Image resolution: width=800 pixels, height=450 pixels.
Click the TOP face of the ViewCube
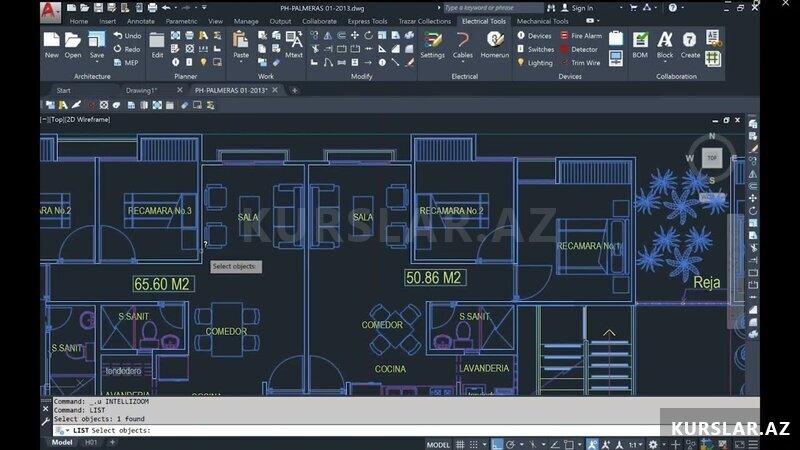pos(711,157)
